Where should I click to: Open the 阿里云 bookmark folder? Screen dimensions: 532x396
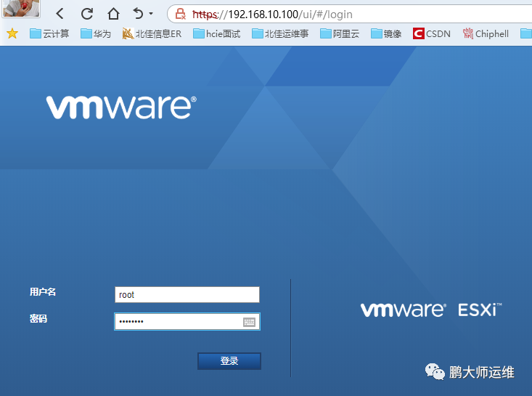coord(339,33)
